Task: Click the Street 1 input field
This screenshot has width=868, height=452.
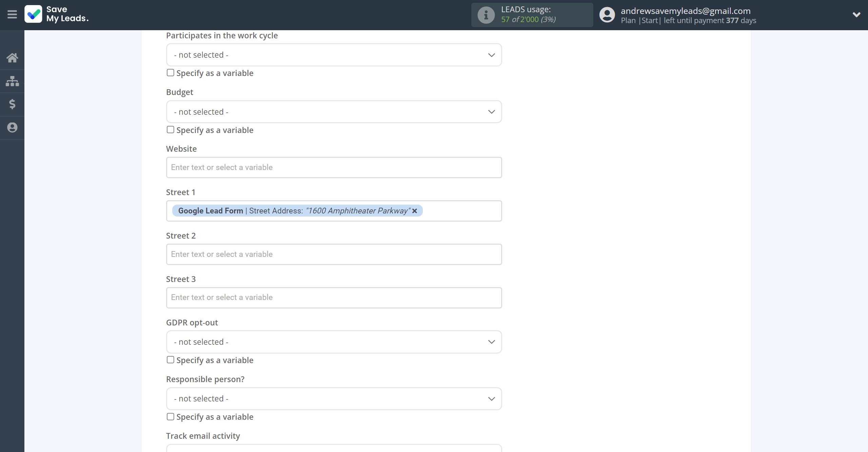Action: click(334, 211)
